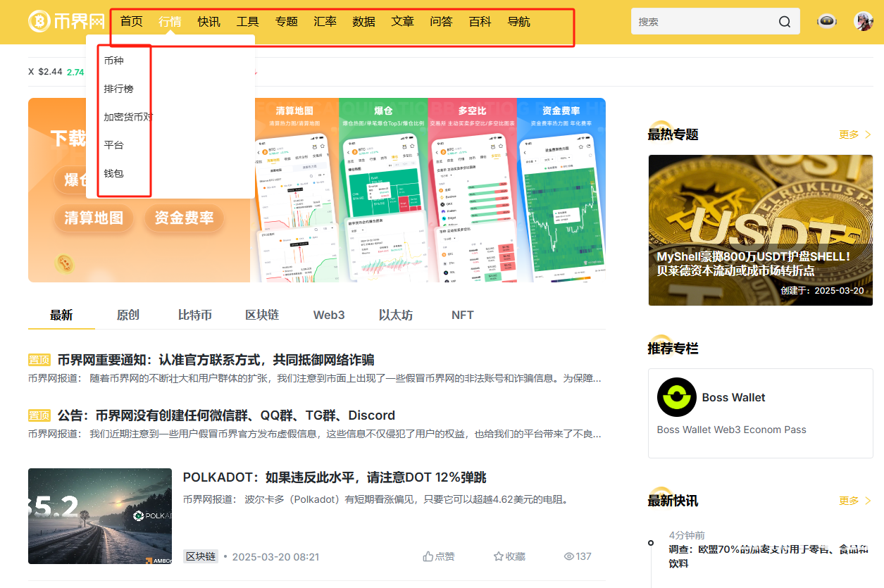The width and height of the screenshot is (884, 588).
Task: Switch to the Web3 tab
Action: pyautogui.click(x=329, y=315)
